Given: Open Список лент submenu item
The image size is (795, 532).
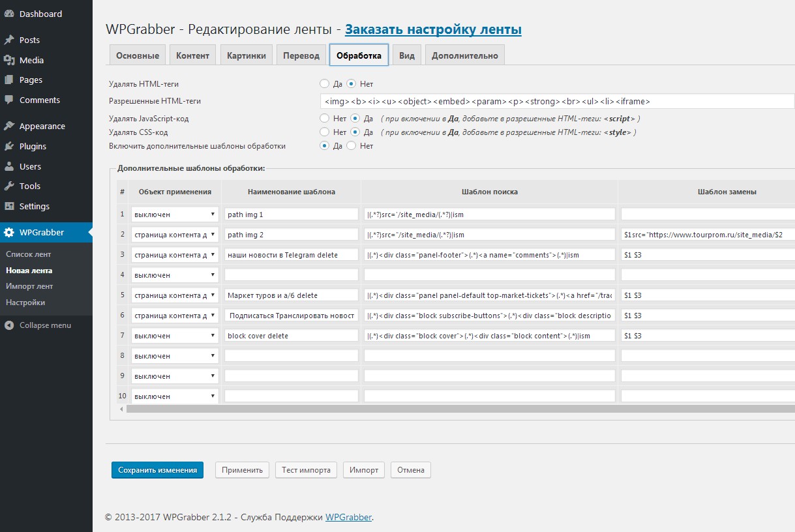Looking at the screenshot, I should point(29,254).
